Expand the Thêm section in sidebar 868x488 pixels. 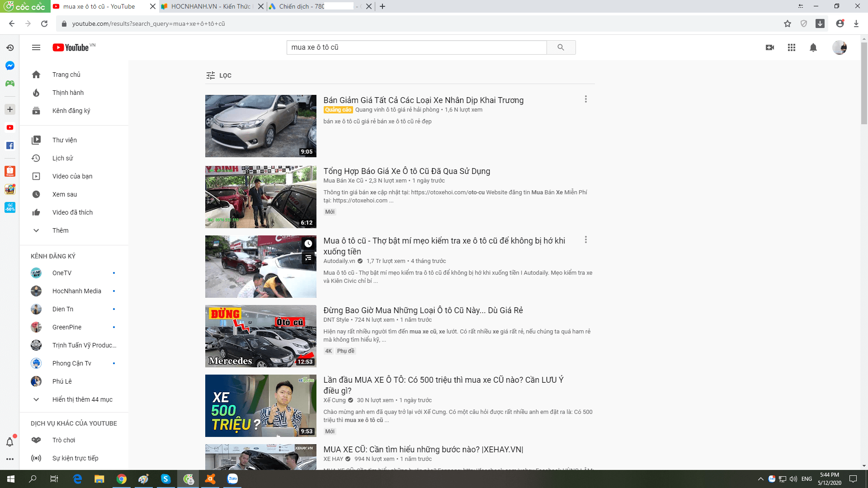click(60, 230)
